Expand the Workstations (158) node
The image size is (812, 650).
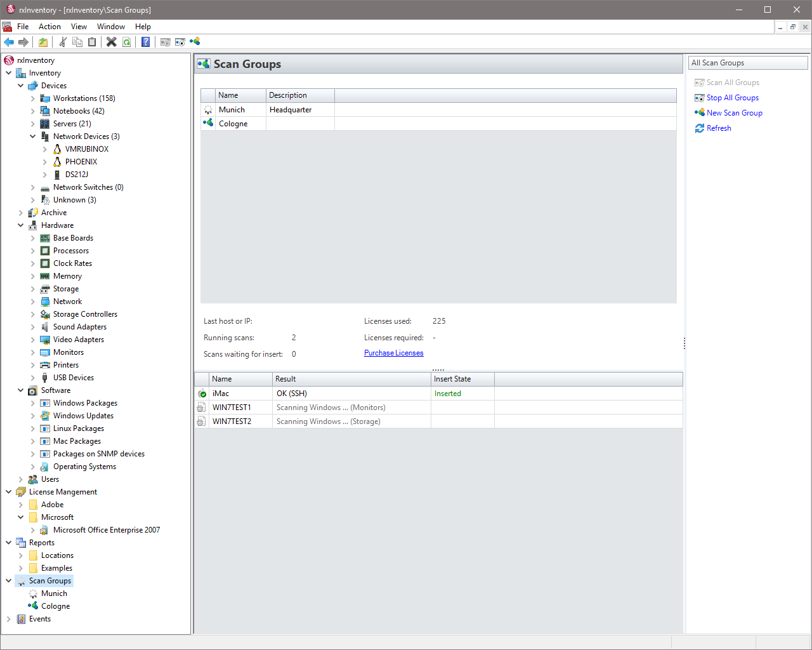click(x=33, y=98)
